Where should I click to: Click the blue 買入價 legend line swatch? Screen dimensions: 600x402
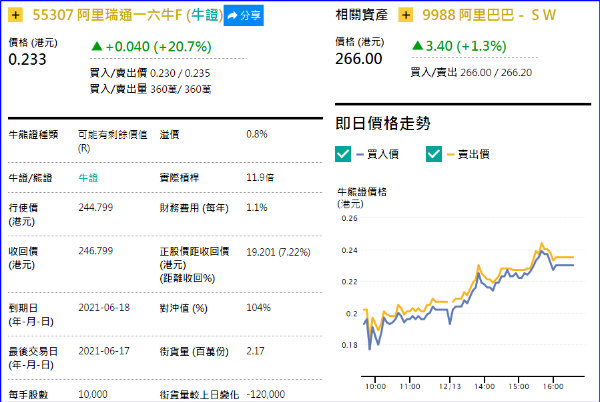(360, 155)
